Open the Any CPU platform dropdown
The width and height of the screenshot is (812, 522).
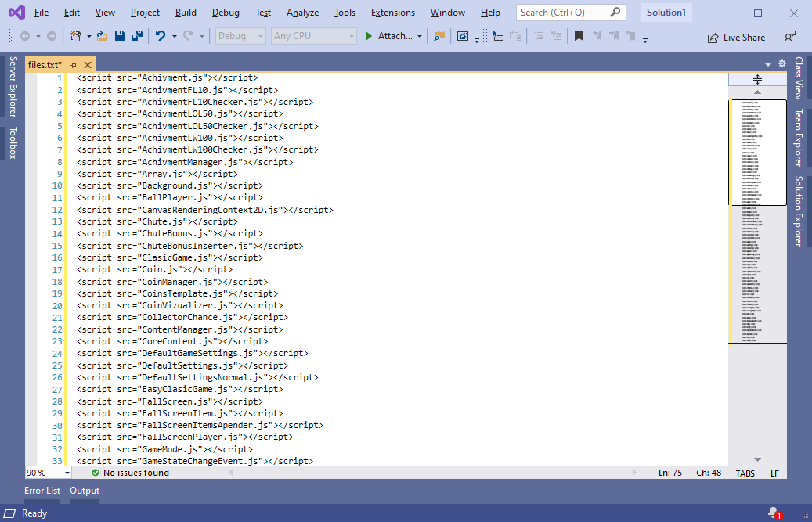click(314, 36)
